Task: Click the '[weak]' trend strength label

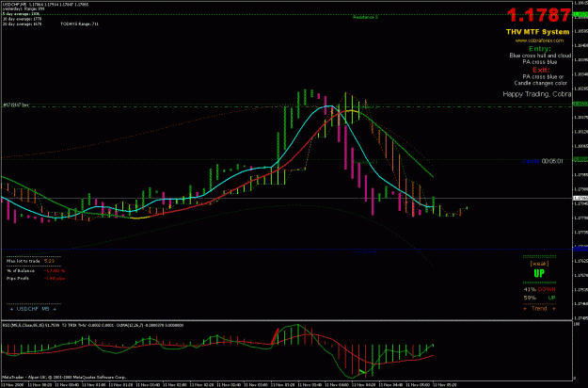Action: [x=539, y=264]
